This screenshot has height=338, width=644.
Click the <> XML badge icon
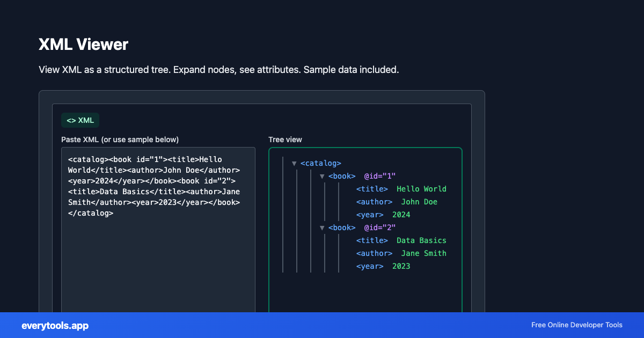click(x=81, y=120)
